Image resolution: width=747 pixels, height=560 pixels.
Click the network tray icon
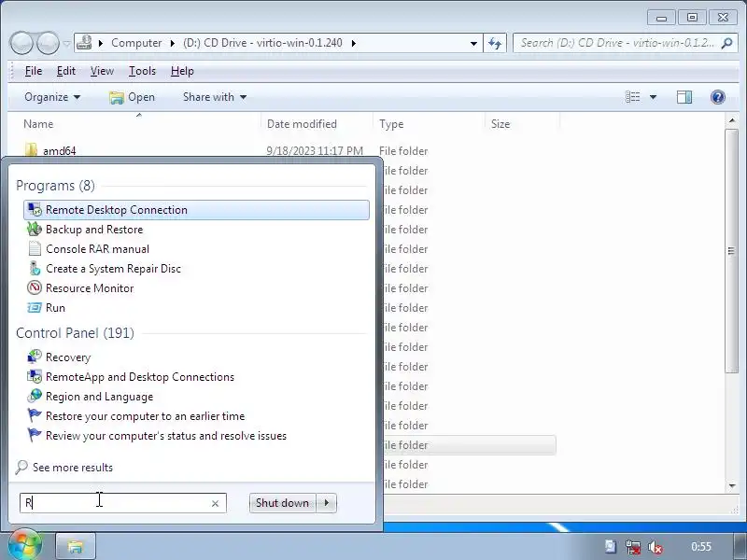(633, 547)
